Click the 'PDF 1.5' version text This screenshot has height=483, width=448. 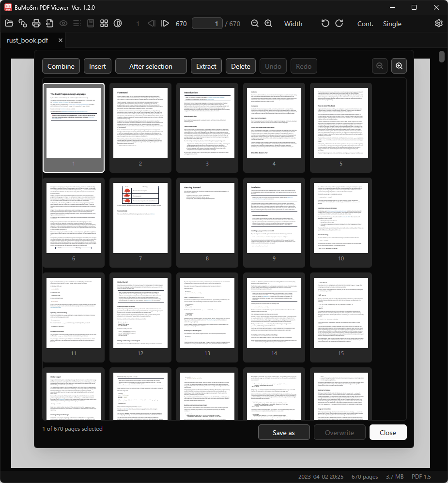tap(421, 477)
